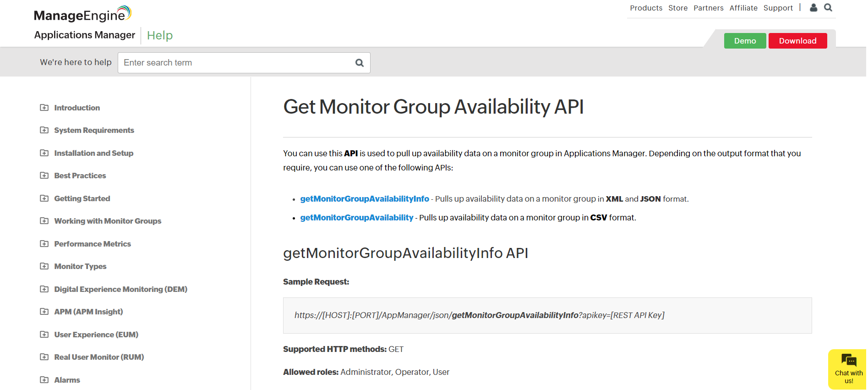Follow the getMonitorGroupAvailabilityInfo link
Viewport: 868px width, 390px height.
[365, 199]
